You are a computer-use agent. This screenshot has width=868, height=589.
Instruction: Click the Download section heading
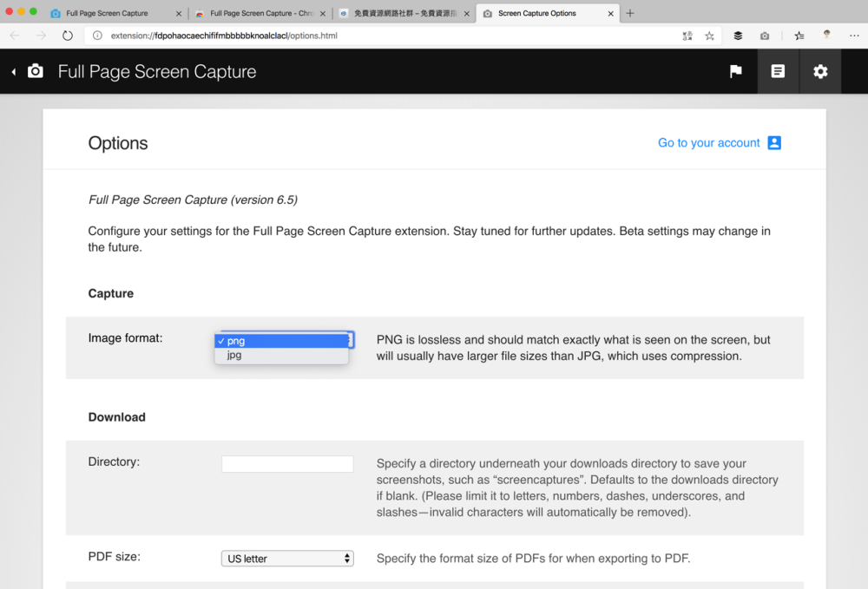tap(117, 417)
